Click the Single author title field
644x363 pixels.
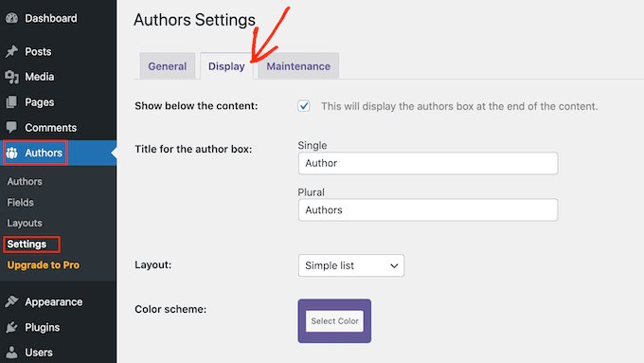(x=428, y=163)
